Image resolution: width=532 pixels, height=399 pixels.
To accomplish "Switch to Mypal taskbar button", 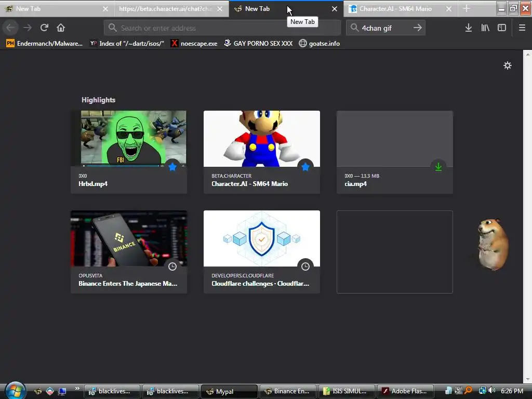I will [229, 391].
